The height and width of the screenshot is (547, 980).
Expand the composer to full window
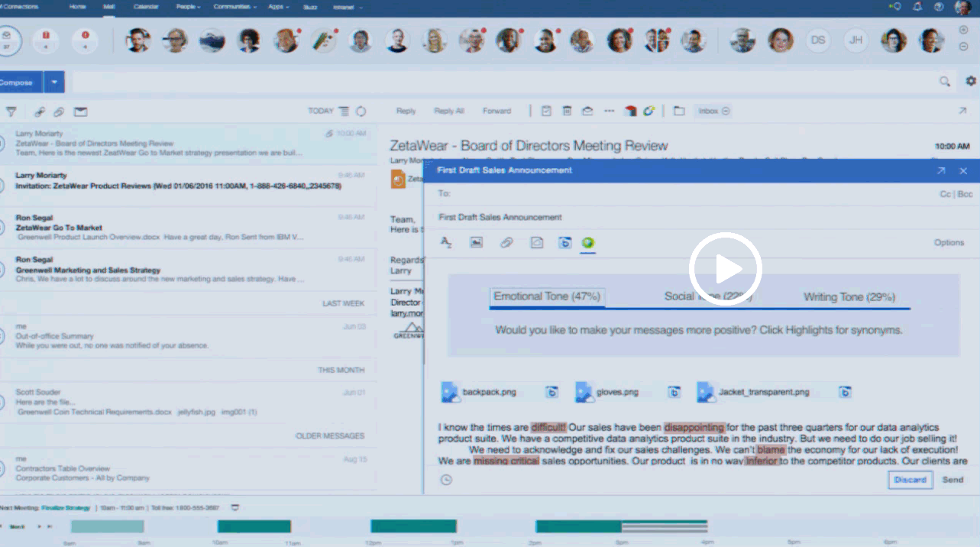tap(941, 171)
